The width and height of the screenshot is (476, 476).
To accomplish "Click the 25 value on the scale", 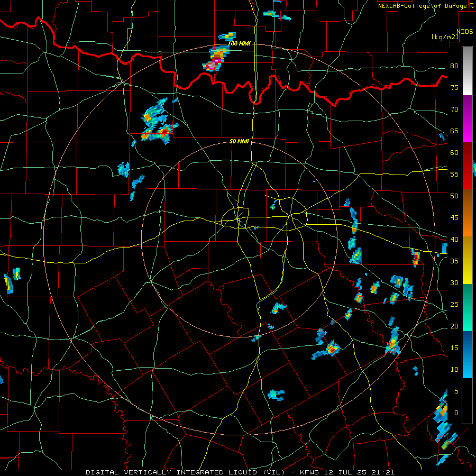I will [454, 304].
